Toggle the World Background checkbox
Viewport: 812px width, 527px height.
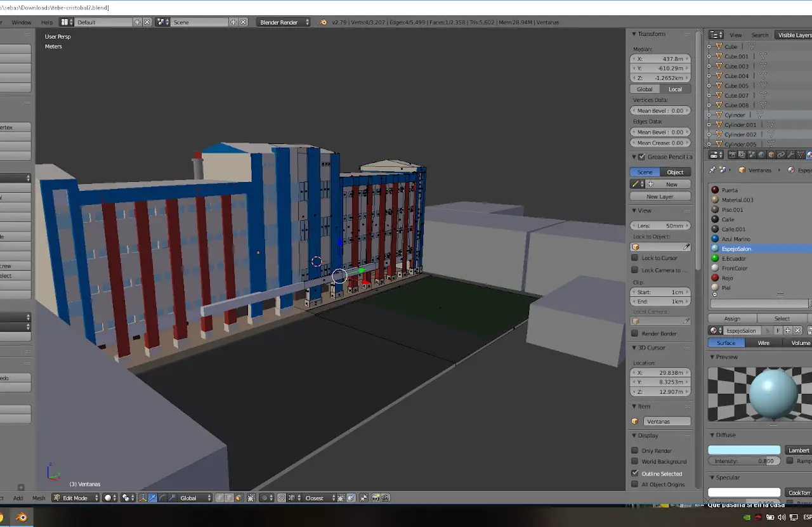(x=635, y=462)
